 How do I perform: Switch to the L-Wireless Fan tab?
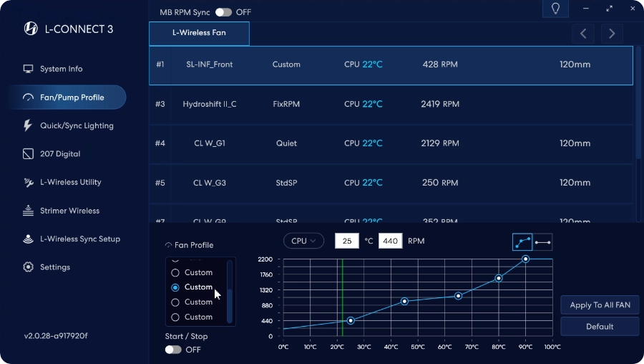click(x=199, y=33)
